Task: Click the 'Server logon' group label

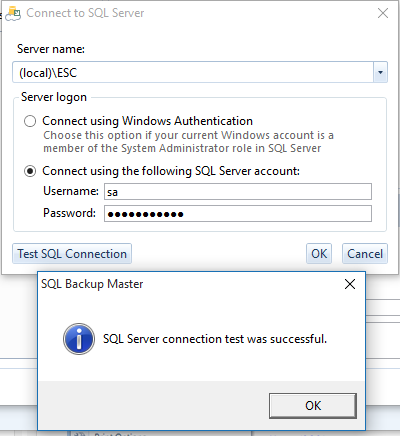Action: pos(54,97)
